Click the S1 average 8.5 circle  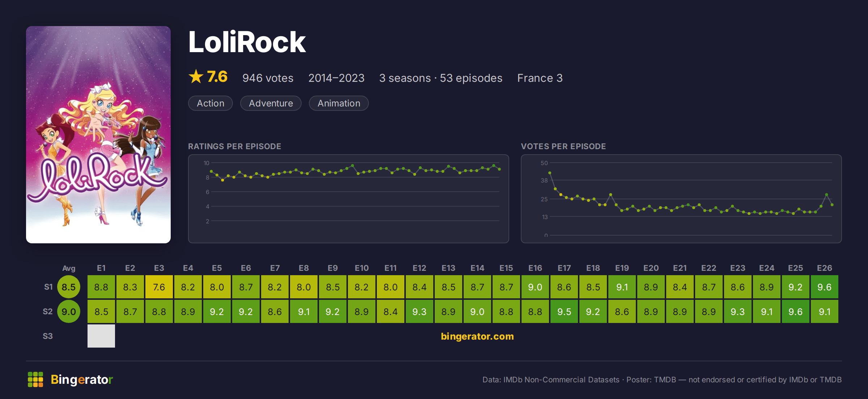coord(69,287)
